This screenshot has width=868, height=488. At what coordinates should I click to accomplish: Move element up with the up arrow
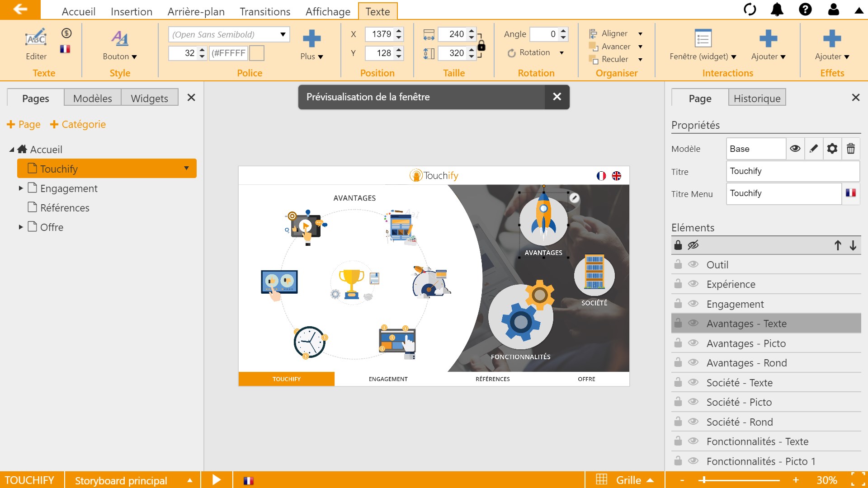(x=838, y=245)
